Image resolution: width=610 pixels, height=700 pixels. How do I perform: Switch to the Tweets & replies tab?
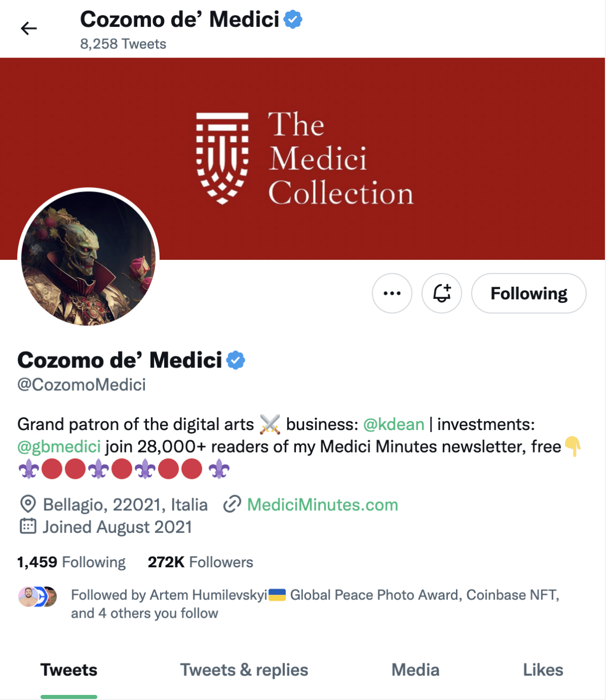coord(244,670)
